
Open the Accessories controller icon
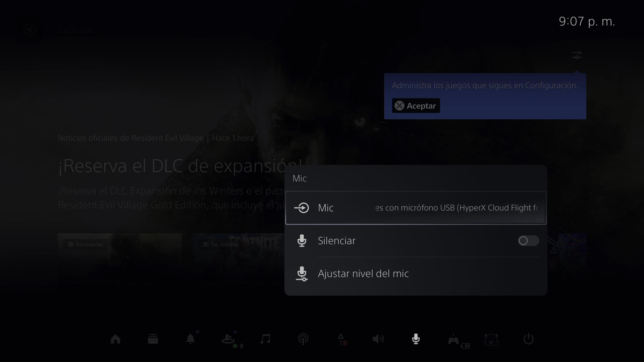[453, 340]
